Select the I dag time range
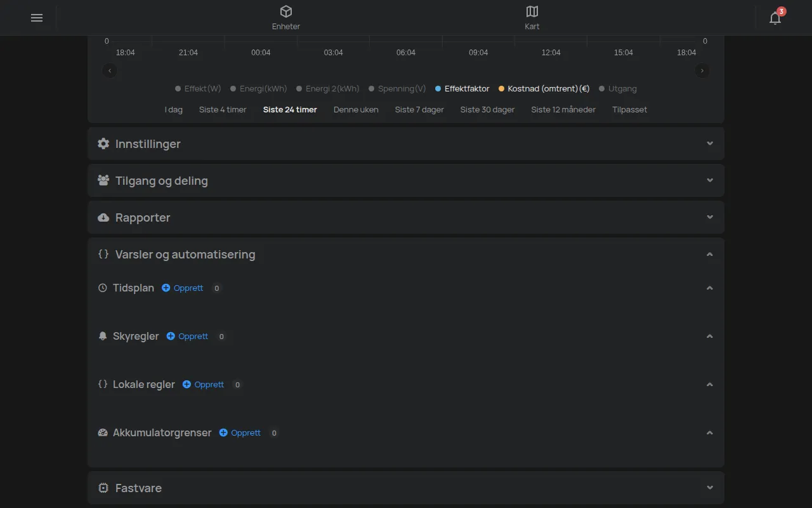 (174, 110)
